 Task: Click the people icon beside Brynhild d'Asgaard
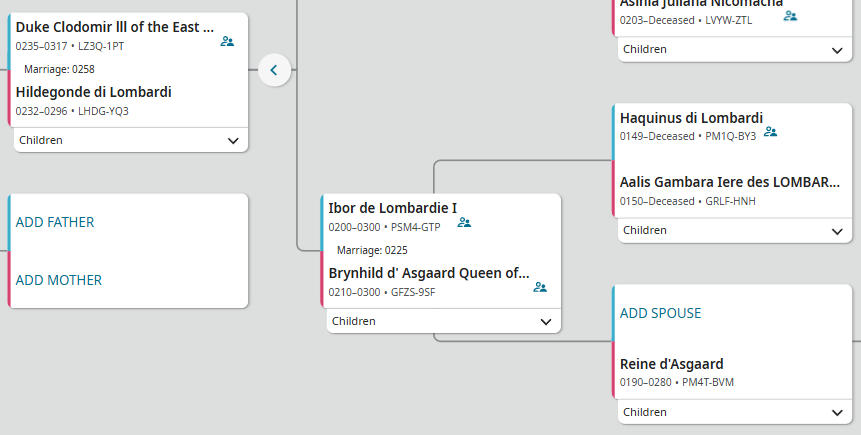[540, 287]
